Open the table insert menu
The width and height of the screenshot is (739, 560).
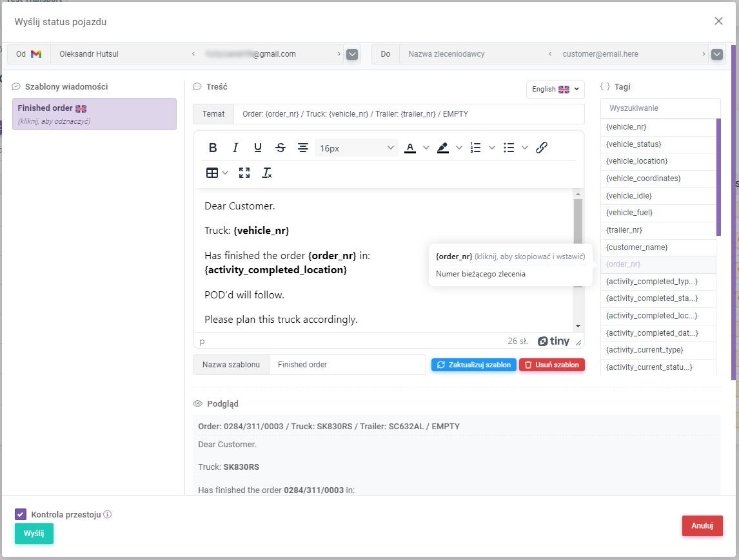point(212,173)
